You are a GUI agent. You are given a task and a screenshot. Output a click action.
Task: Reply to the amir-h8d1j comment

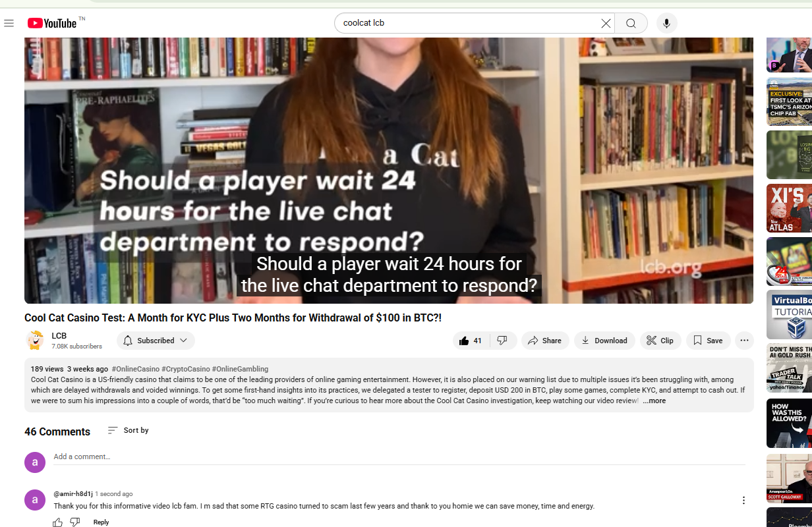coord(101,522)
